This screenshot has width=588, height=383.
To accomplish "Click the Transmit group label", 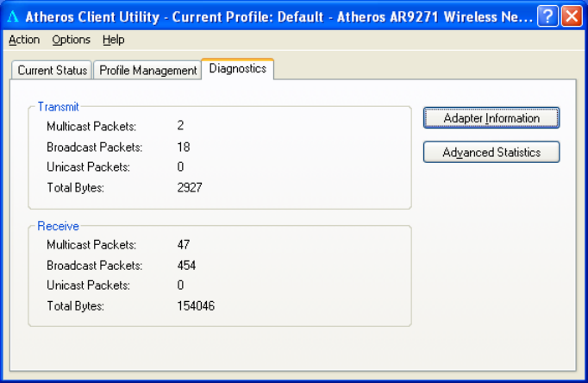I will click(x=59, y=107).
